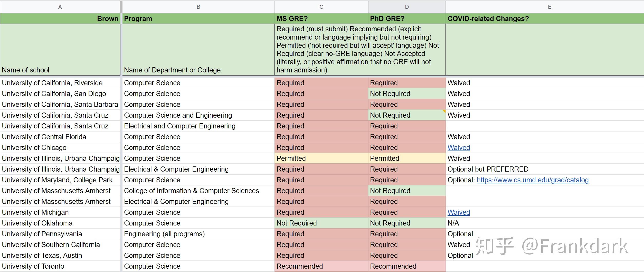This screenshot has width=644, height=272.
Task: Select UC San Diego PhD 'Not Required' cell
Action: (407, 94)
